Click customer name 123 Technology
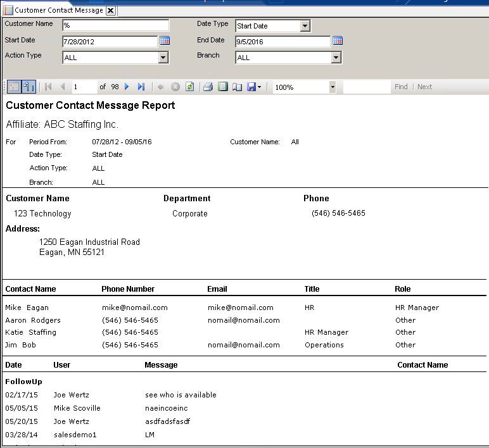The image size is (489, 448). [x=42, y=213]
